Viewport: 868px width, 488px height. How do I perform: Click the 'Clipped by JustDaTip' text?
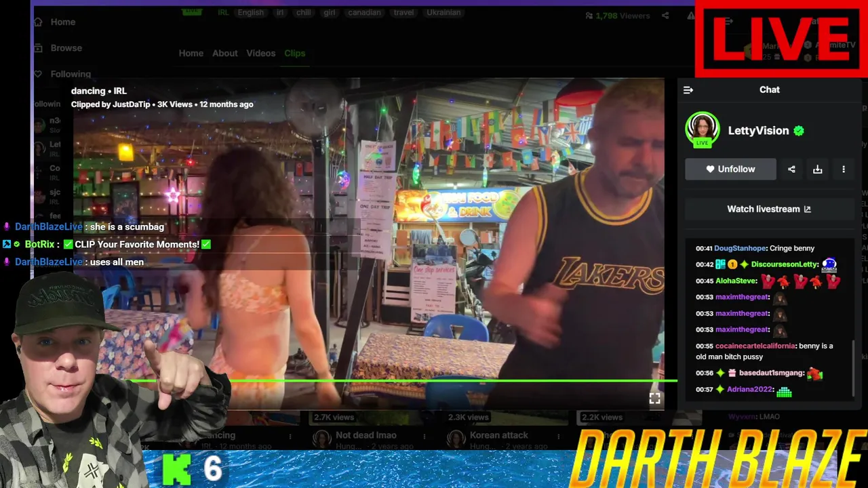point(111,104)
